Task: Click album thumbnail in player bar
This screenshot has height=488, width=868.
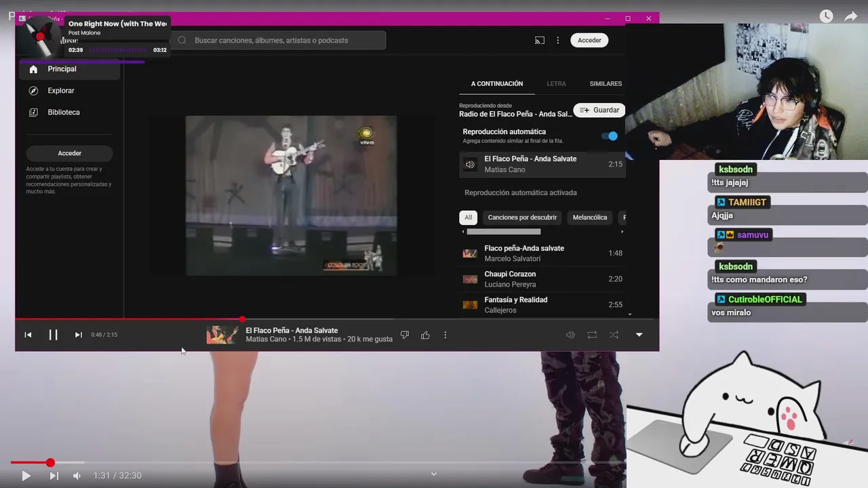Action: [222, 335]
